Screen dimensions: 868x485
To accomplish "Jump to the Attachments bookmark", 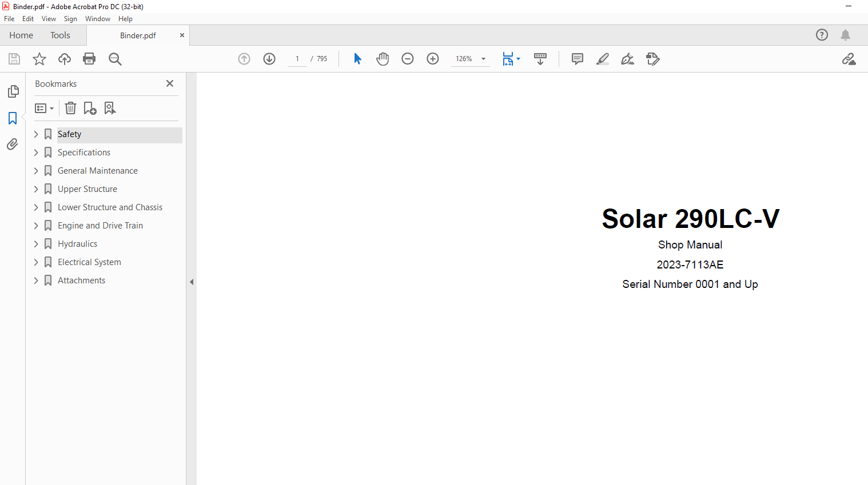I will [82, 280].
